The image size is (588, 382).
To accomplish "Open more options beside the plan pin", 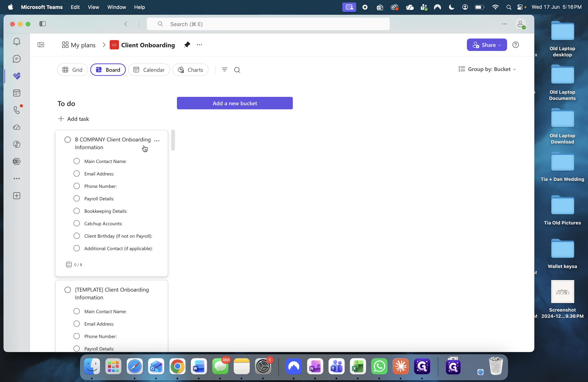I will 199,45.
